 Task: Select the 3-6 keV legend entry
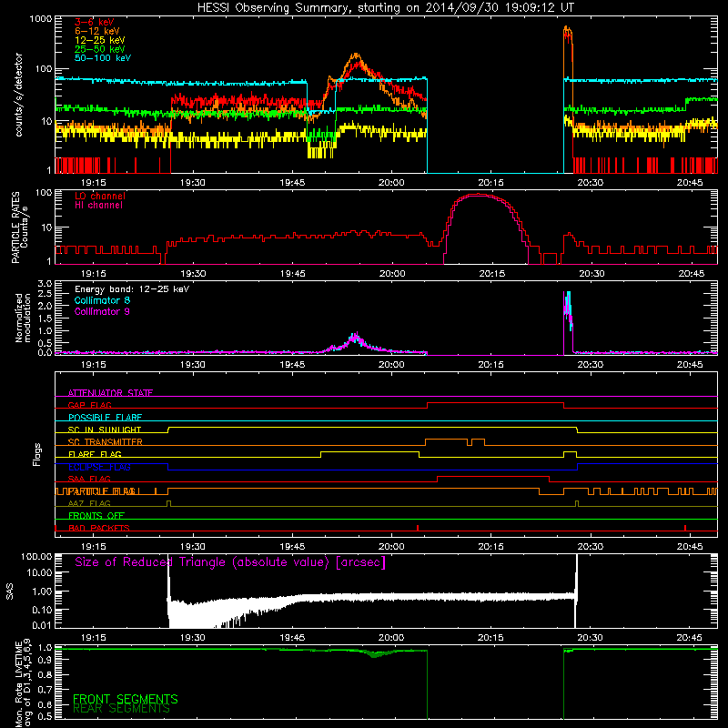click(94, 22)
